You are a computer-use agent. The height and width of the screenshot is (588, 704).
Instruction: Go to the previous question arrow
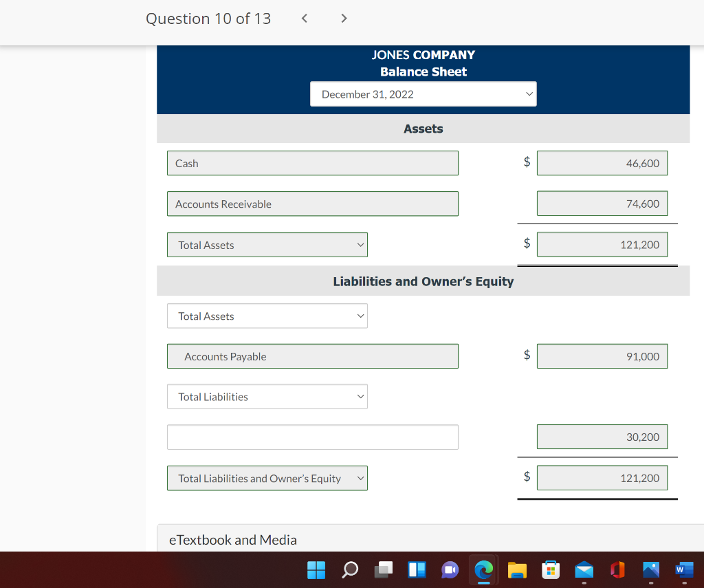pyautogui.click(x=305, y=19)
